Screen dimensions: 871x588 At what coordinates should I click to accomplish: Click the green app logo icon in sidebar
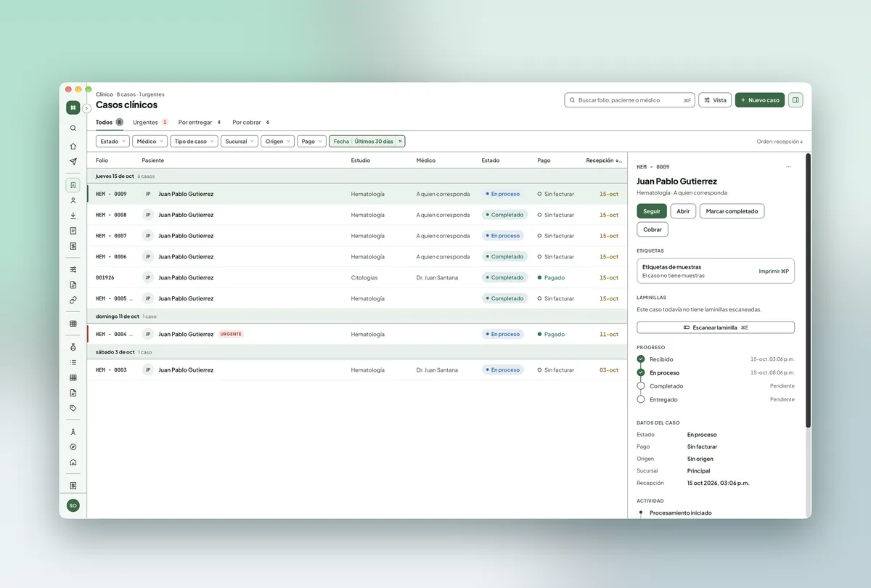click(73, 107)
